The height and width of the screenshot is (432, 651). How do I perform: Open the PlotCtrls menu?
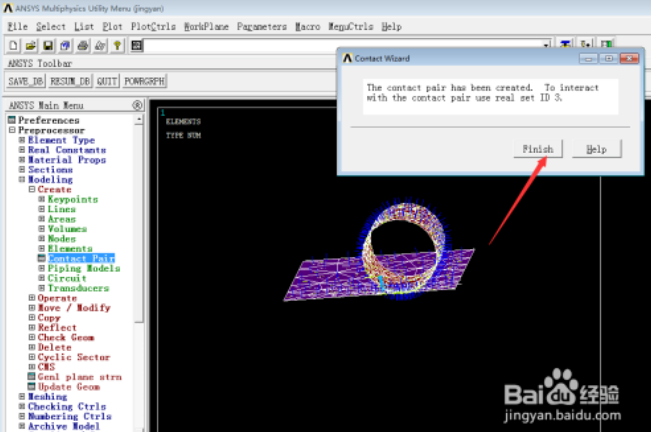(153, 27)
